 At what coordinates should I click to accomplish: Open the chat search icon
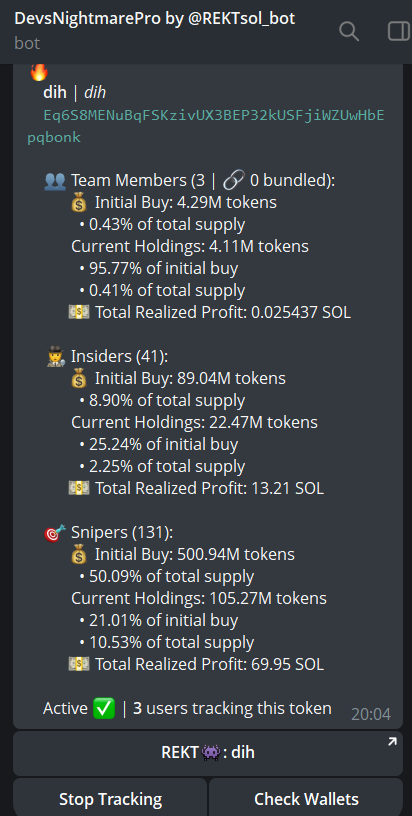349,31
